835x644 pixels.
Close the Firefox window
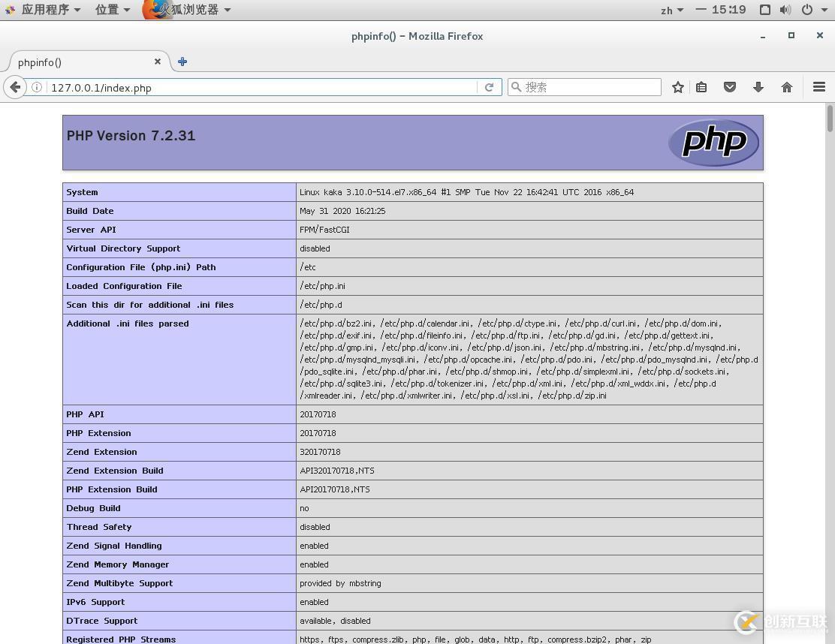[819, 36]
